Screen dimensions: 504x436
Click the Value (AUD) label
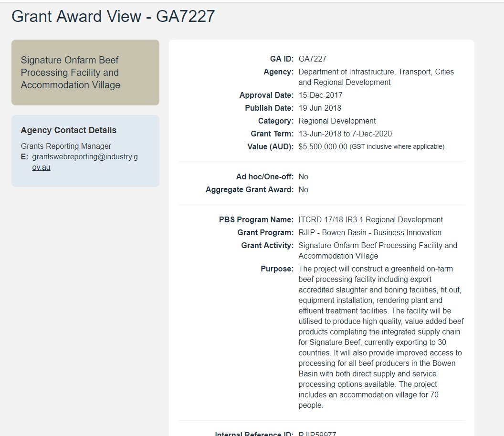270,147
